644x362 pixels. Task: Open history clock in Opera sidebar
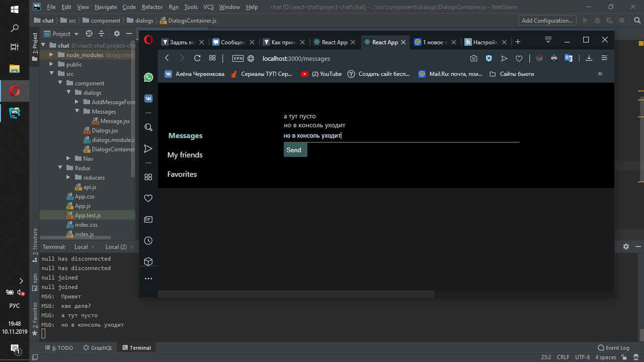[x=148, y=241]
